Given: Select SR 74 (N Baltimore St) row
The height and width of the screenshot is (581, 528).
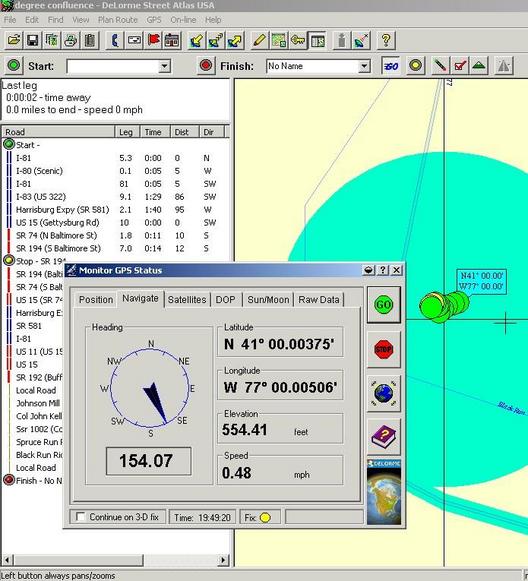Looking at the screenshot, I should tap(115, 236).
